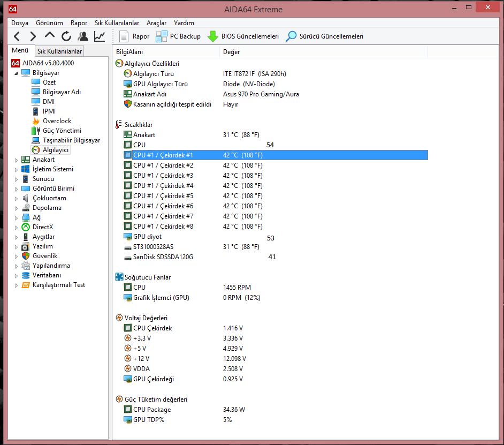Click the Rapor toolbar button
Image resolution: width=504 pixels, height=445 pixels.
pyautogui.click(x=134, y=36)
